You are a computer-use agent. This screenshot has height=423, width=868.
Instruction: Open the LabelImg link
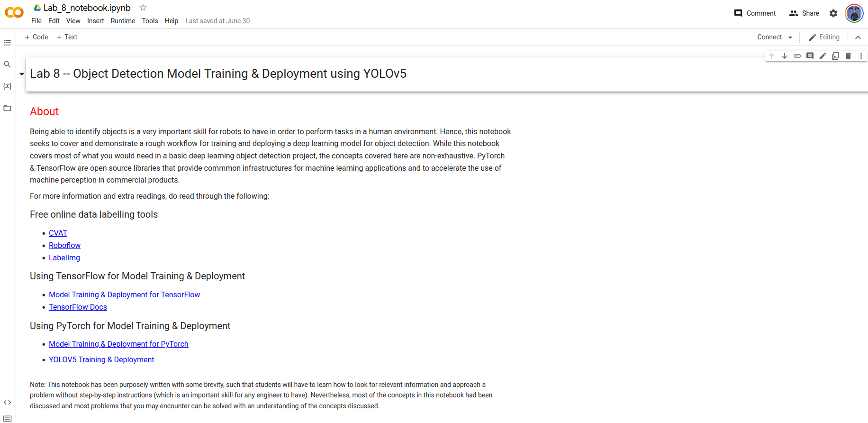click(64, 257)
